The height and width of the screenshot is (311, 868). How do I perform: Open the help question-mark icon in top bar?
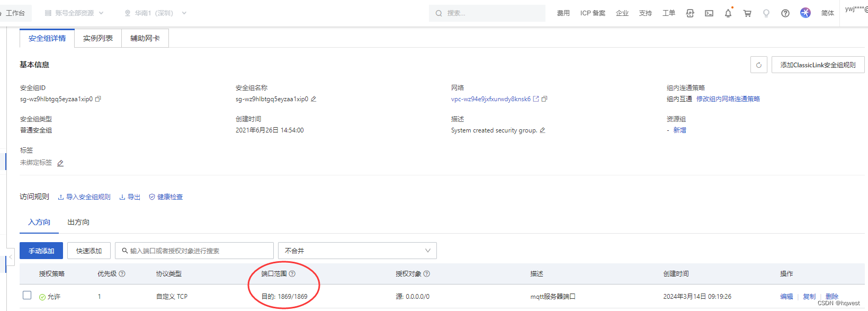click(x=785, y=13)
